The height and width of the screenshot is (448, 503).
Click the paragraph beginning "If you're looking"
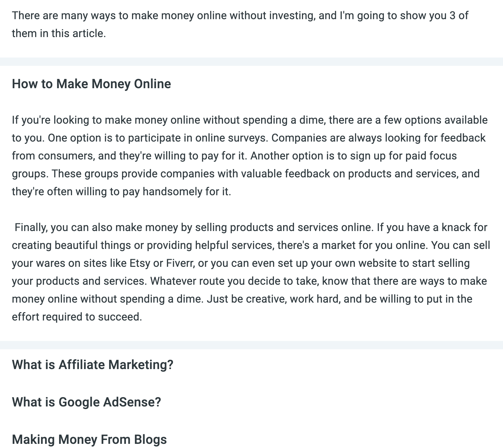[249, 156]
